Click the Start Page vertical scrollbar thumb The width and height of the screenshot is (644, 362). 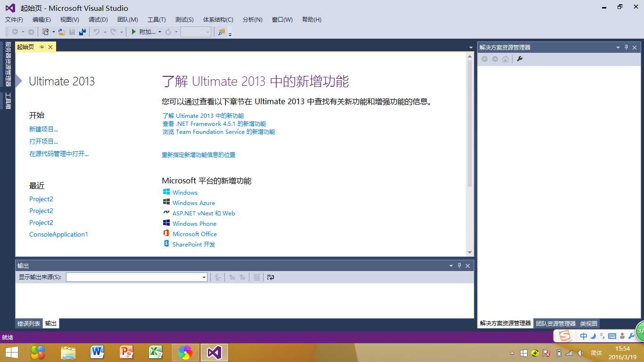(x=470, y=123)
